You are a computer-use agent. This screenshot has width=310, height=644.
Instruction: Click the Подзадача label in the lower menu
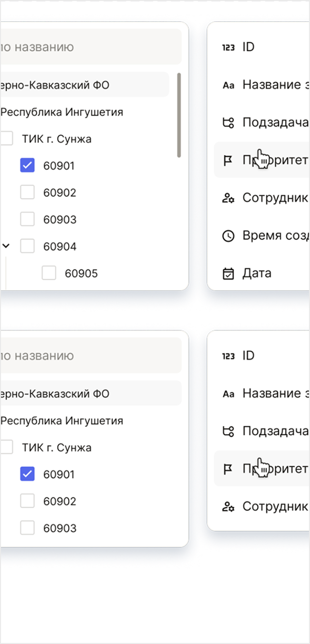point(276,431)
